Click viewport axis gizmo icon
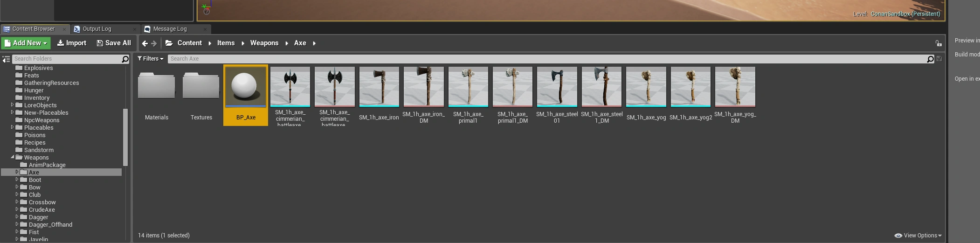This screenshot has height=243, width=980. (x=206, y=8)
